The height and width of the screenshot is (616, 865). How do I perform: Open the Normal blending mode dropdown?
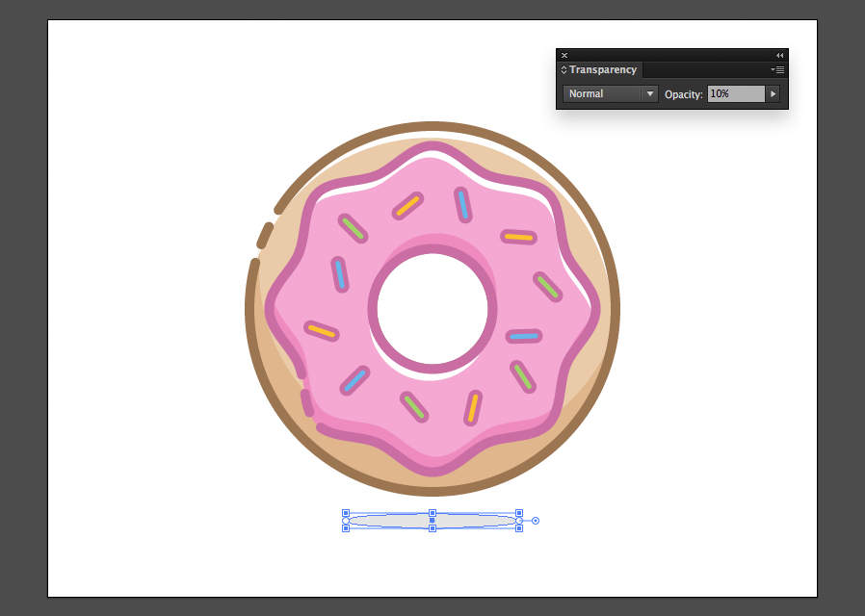click(610, 93)
